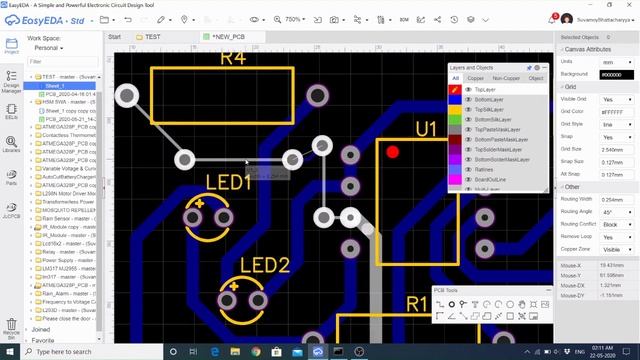Open the notification bell icon

pyautogui.click(x=552, y=19)
